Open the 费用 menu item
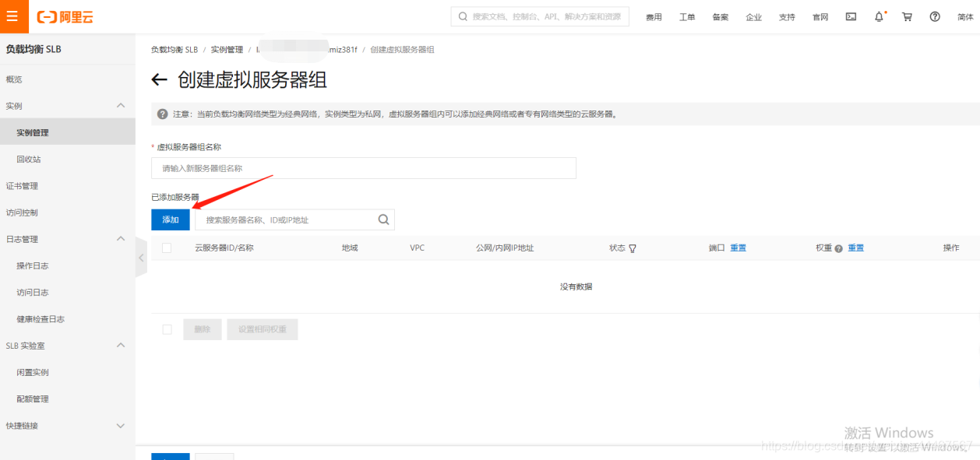 pos(654,16)
